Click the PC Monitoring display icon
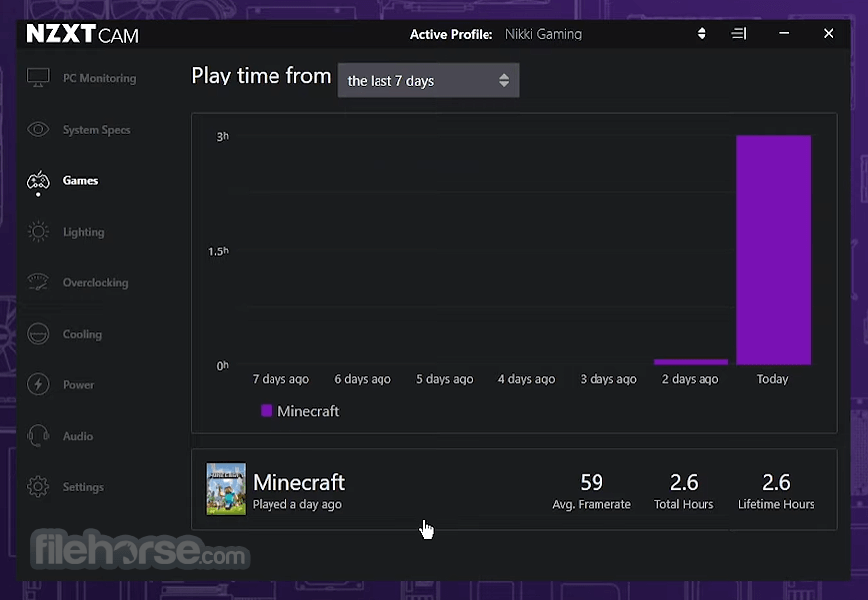868x600 pixels. click(x=38, y=78)
